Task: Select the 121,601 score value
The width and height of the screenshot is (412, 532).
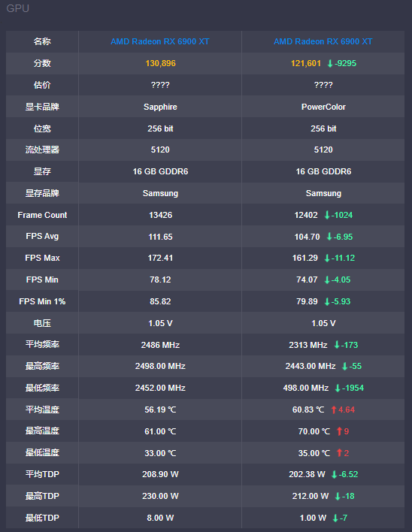Action: (x=306, y=63)
